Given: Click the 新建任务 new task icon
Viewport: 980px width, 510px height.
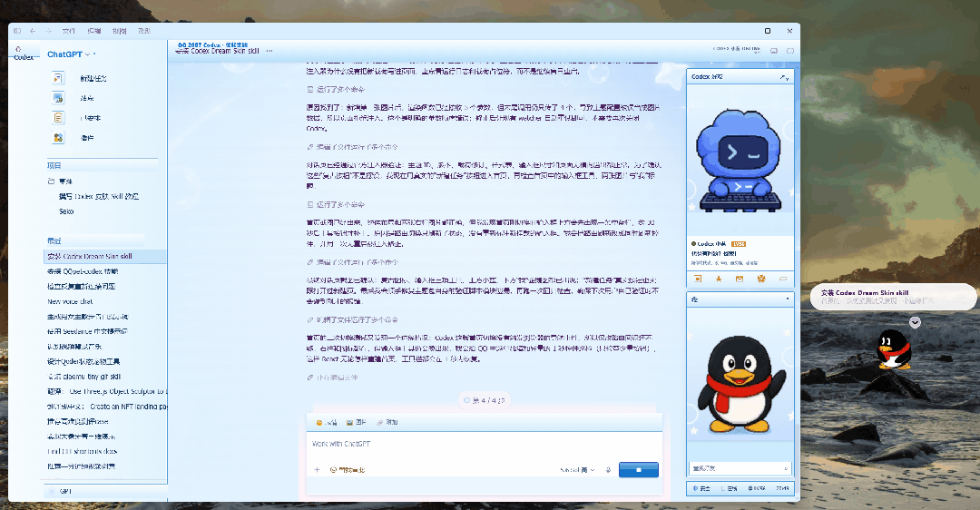Looking at the screenshot, I should pyautogui.click(x=58, y=78).
